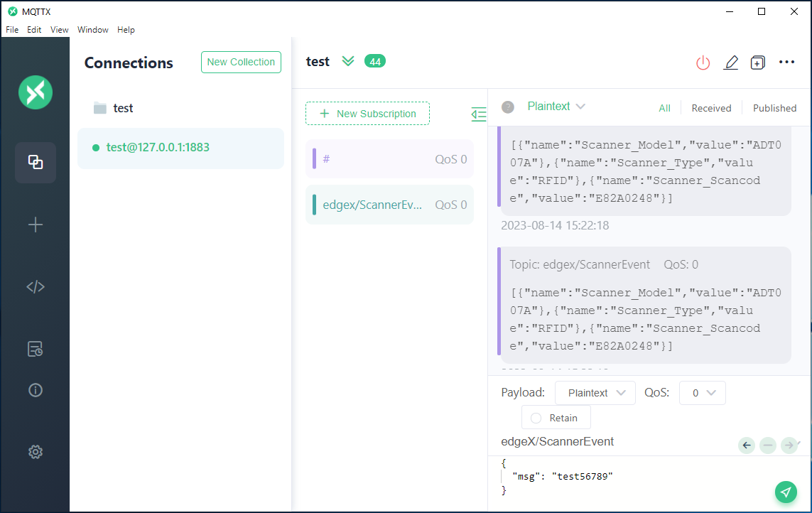Open the three-dots more options menu
Image resolution: width=812 pixels, height=513 pixels.
pyautogui.click(x=786, y=63)
